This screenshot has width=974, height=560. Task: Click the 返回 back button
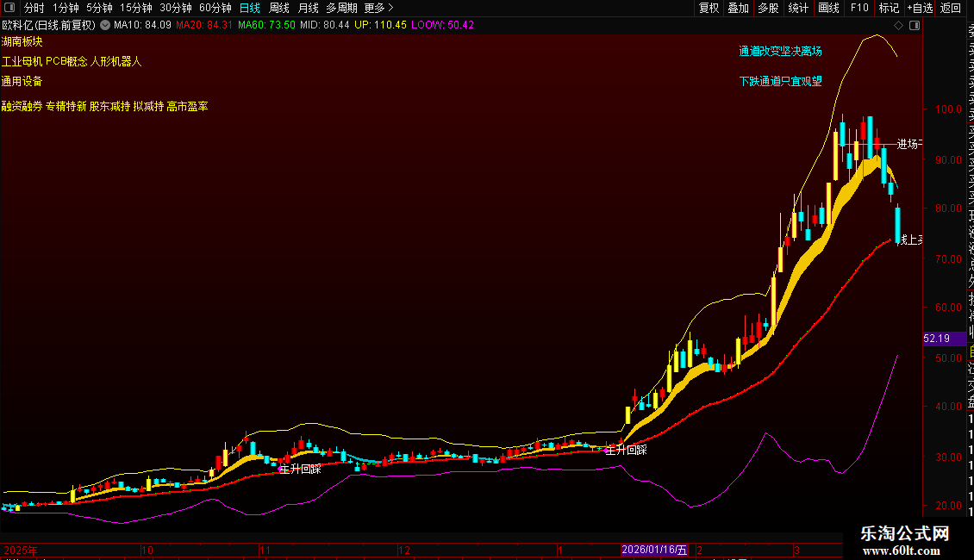coord(951,8)
